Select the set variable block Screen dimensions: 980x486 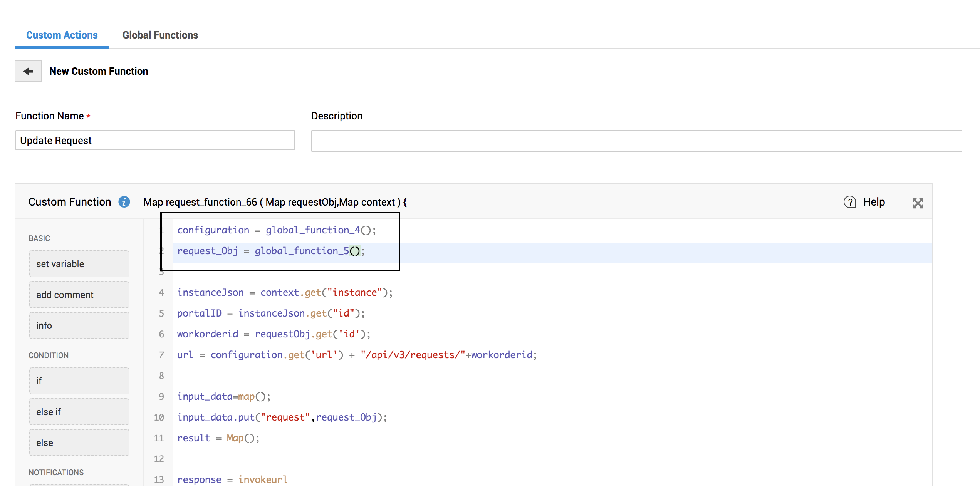[x=79, y=264]
